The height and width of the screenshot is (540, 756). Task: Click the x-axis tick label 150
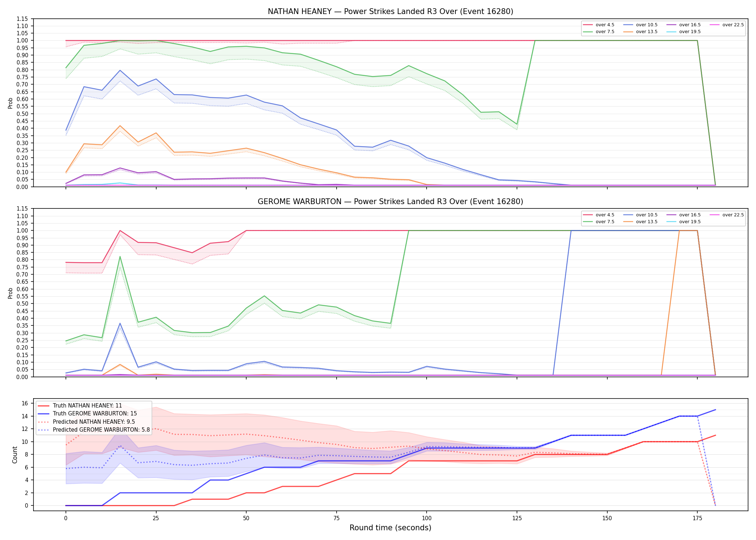click(607, 518)
